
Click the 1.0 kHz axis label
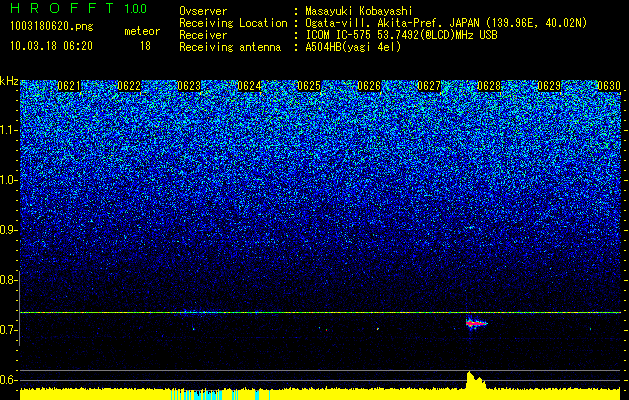(9, 180)
